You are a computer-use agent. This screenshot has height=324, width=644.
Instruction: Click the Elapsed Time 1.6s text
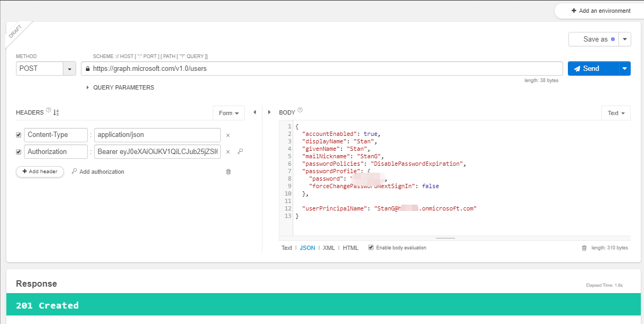tap(604, 286)
